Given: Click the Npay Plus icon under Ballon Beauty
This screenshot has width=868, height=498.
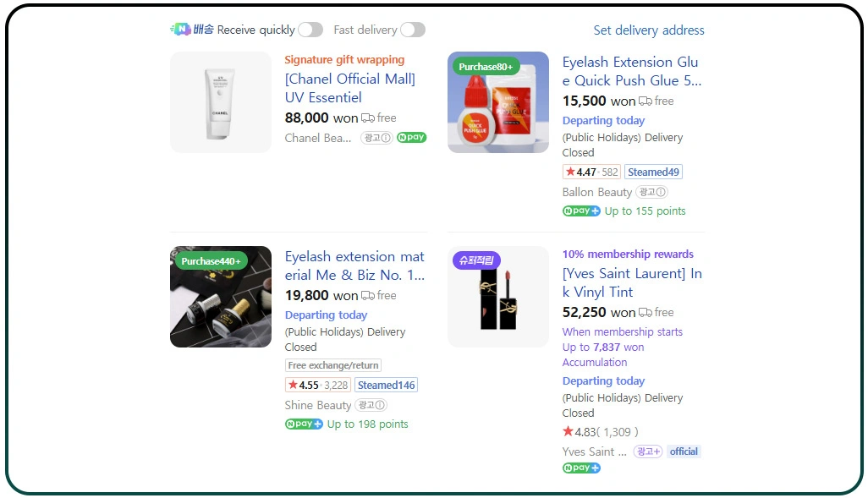Looking at the screenshot, I should [581, 211].
